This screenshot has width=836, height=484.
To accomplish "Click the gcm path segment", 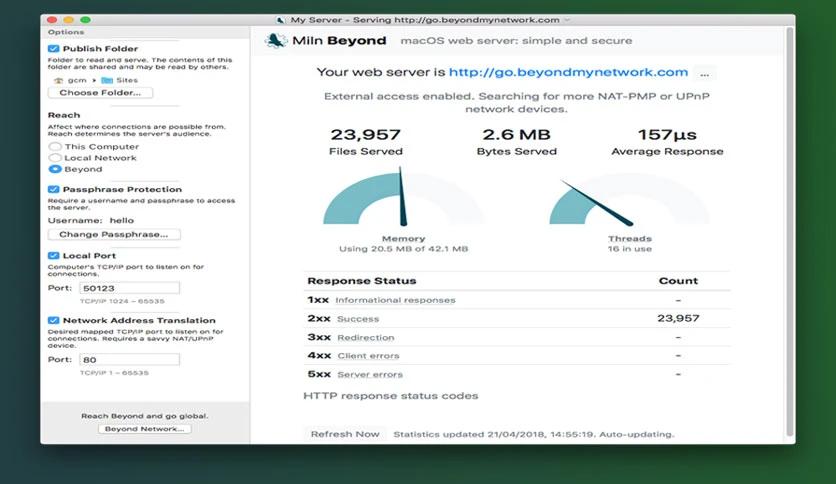I will [77, 80].
